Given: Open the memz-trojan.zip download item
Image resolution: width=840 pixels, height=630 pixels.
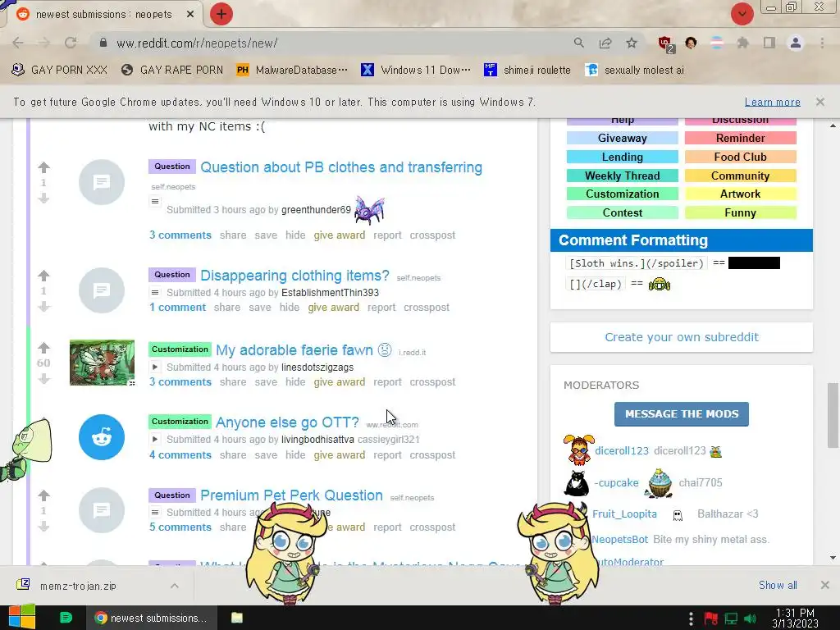Looking at the screenshot, I should click(x=78, y=586).
